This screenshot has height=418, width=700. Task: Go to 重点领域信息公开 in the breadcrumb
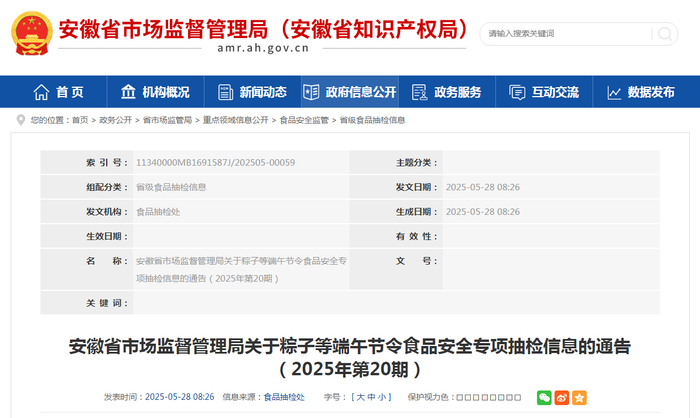click(x=236, y=120)
